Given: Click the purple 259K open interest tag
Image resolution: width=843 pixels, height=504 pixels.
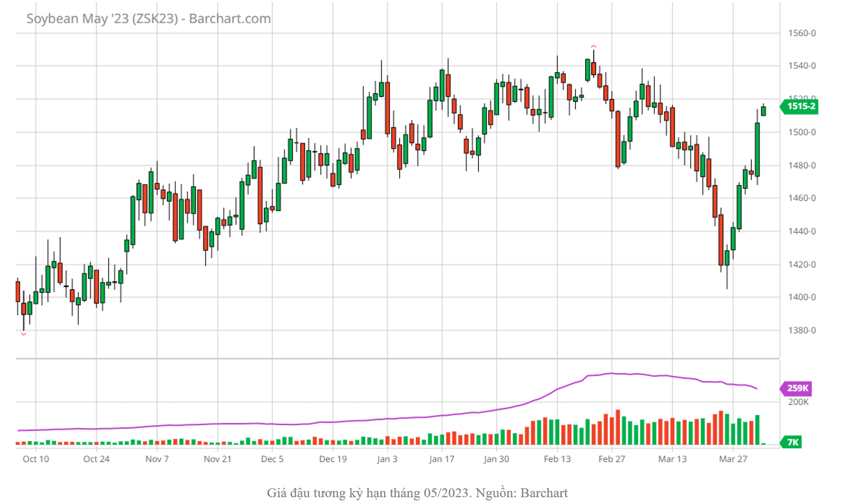Looking at the screenshot, I should (x=796, y=388).
